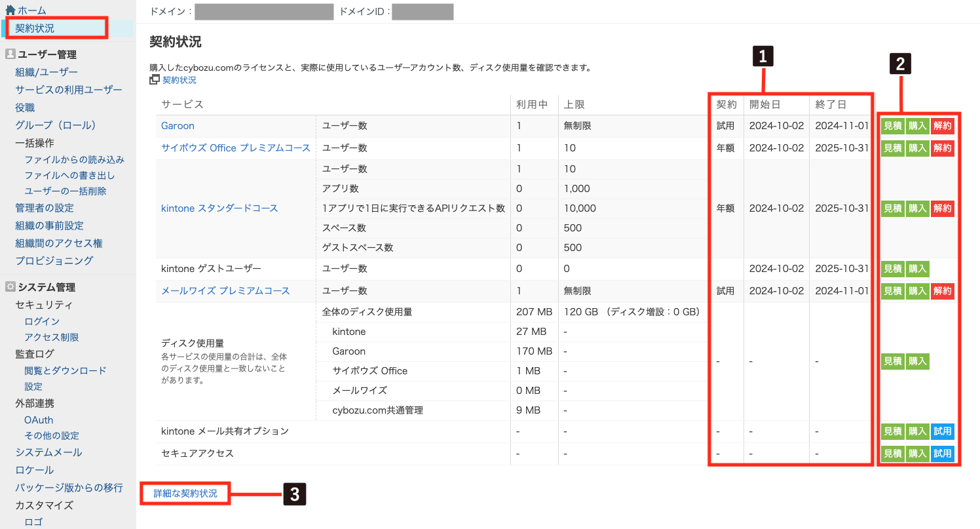Click the Garoon service link

point(178,126)
